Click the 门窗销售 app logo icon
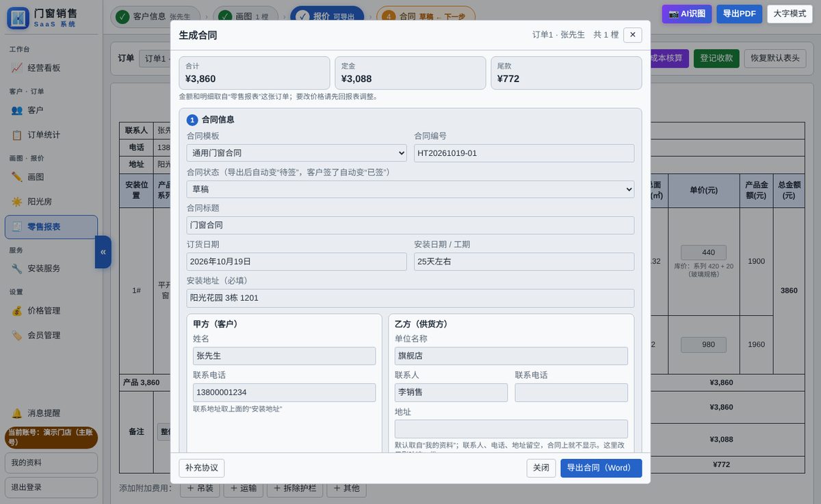 [x=18, y=18]
